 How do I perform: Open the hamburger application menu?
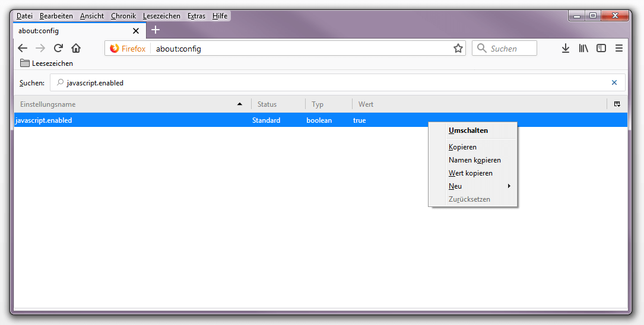[619, 49]
